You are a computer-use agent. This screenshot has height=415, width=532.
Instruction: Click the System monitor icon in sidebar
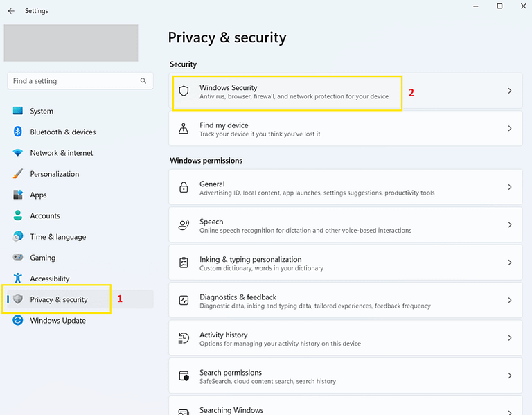(18, 111)
